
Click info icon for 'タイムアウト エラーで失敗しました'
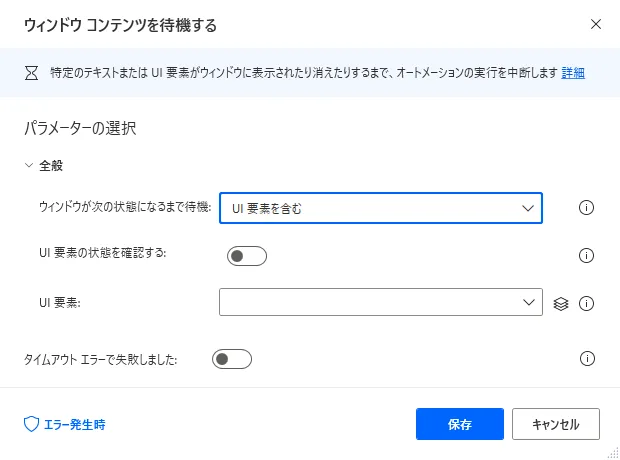coord(587,358)
